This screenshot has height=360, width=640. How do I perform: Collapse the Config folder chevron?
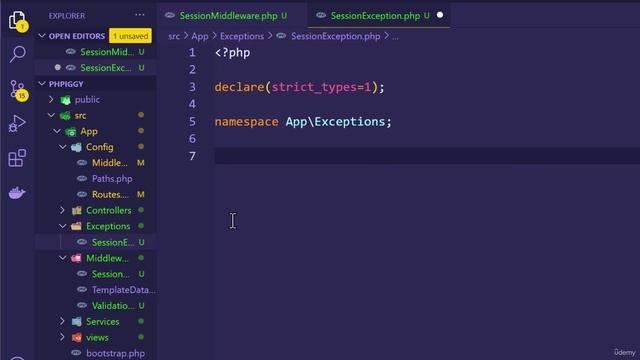62,147
